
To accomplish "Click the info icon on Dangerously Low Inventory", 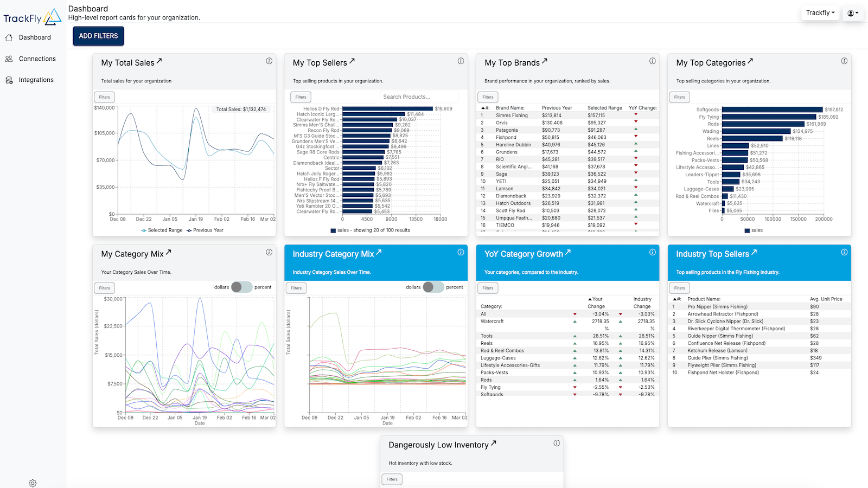I will tap(557, 443).
